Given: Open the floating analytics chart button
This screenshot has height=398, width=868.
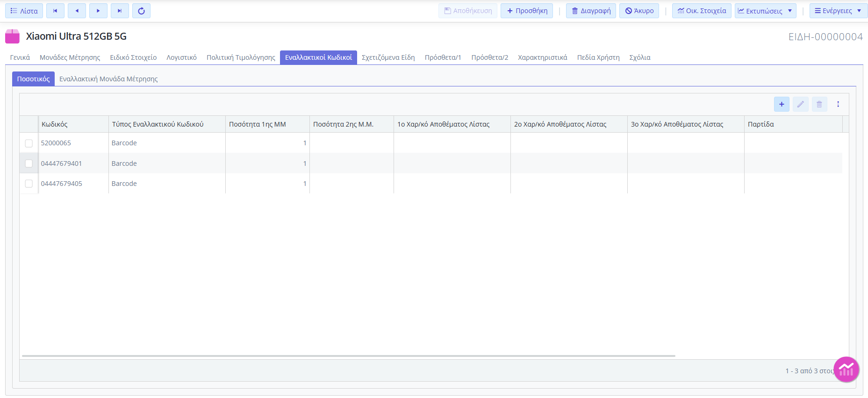Looking at the screenshot, I should pos(846,370).
